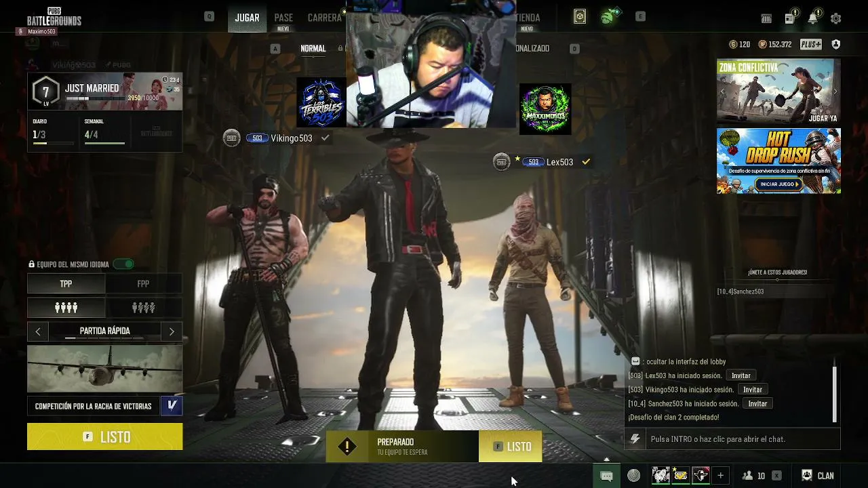Open the TIENDA tab
868x488 pixels.
click(x=528, y=19)
